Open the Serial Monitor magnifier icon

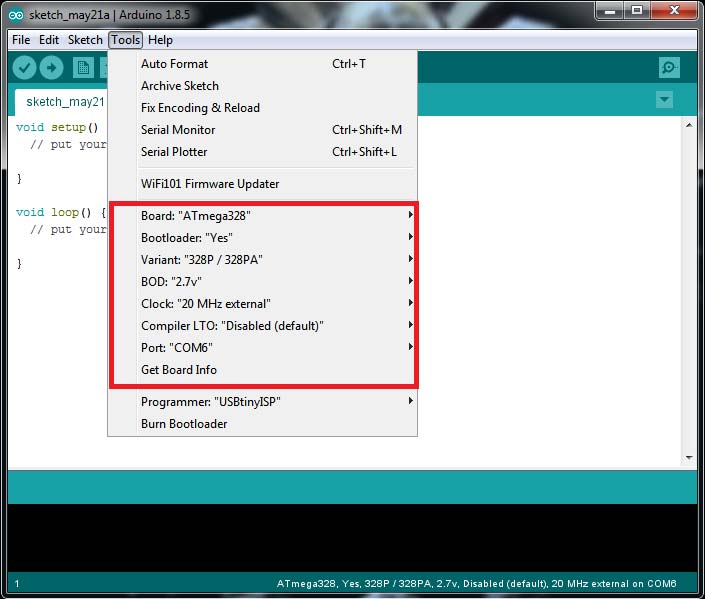(x=669, y=68)
